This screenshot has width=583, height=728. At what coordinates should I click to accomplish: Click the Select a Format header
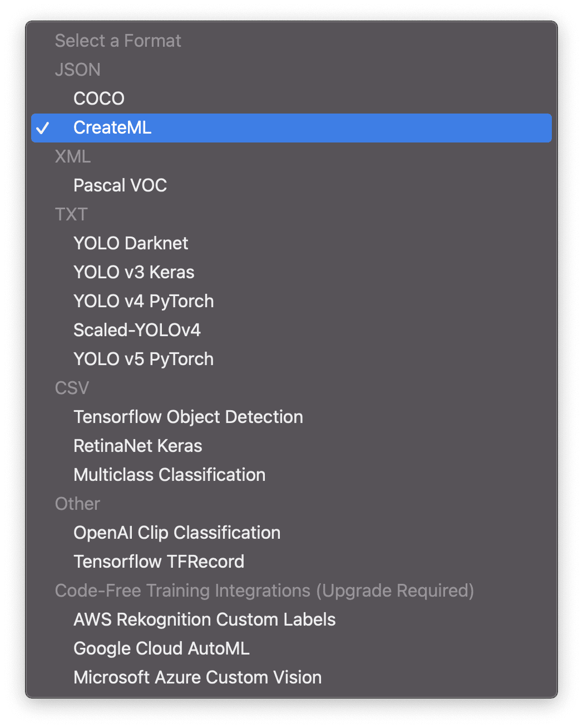(118, 41)
